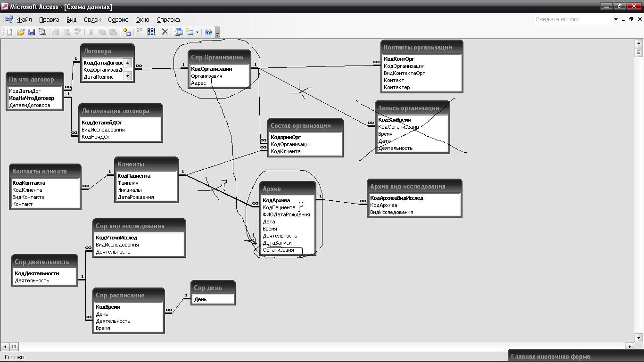Click the New Object toolbar icon
644x362 pixels.
tap(190, 32)
